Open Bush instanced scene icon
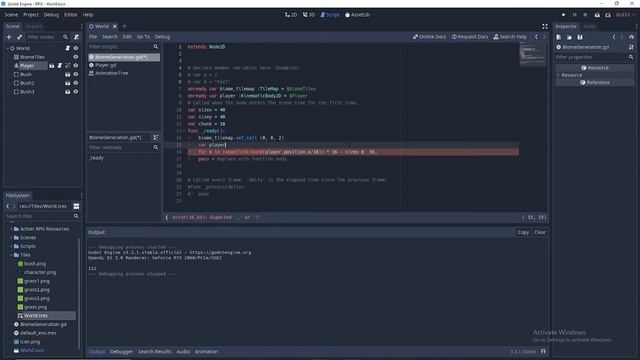The height and width of the screenshot is (360, 640). pyautogui.click(x=68, y=75)
